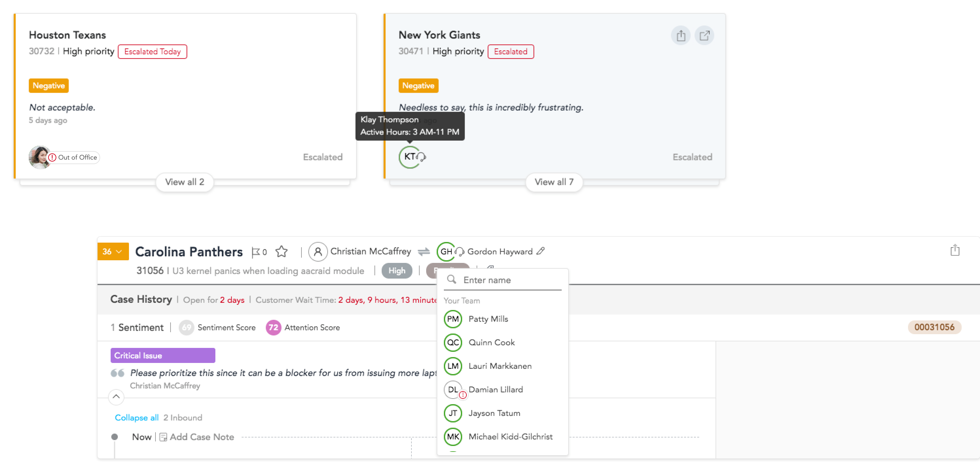
Task: Click the Carolina Panthers case title
Action: pos(189,252)
